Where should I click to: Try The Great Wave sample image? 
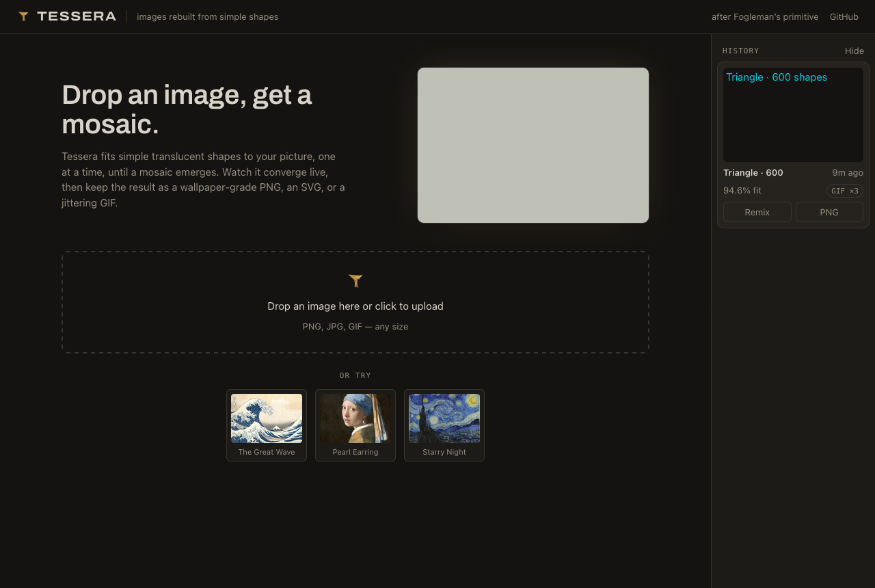267,425
